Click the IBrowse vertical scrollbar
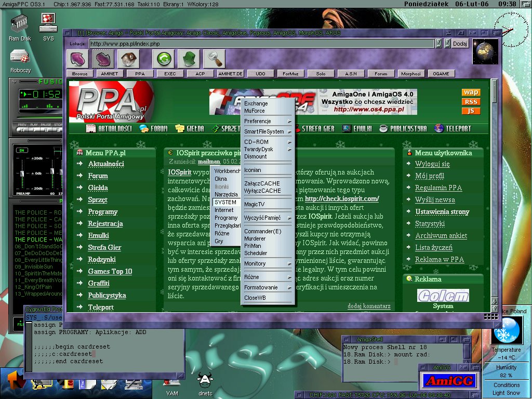Viewport: 532px width, 399px height. [x=495, y=188]
